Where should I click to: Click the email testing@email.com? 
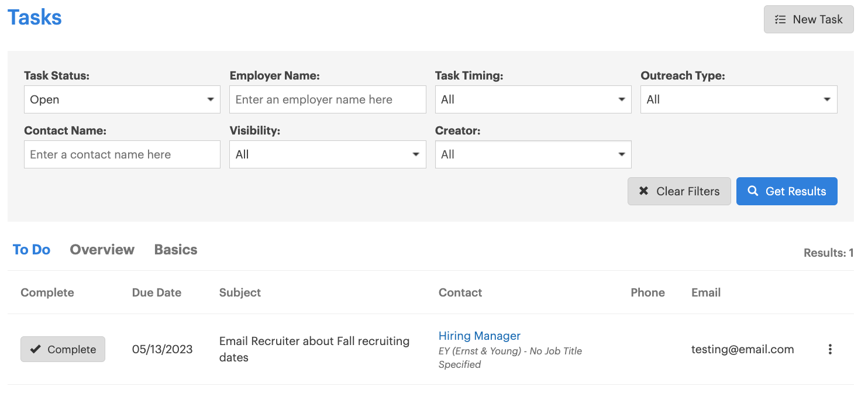click(742, 349)
